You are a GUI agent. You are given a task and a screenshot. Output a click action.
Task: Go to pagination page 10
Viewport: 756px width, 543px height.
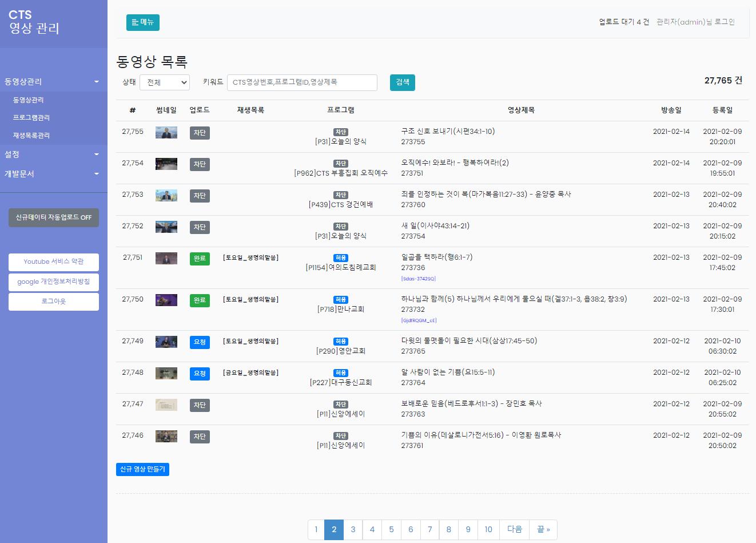pos(488,529)
